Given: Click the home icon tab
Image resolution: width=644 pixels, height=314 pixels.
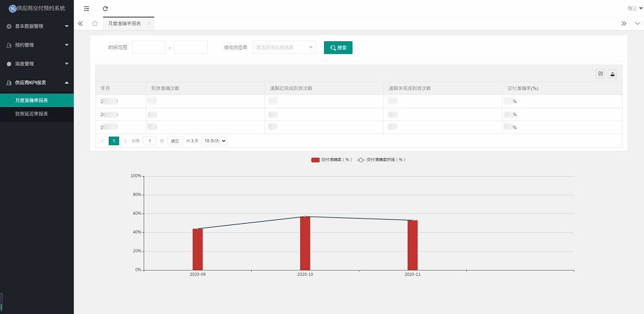Looking at the screenshot, I should tap(95, 23).
